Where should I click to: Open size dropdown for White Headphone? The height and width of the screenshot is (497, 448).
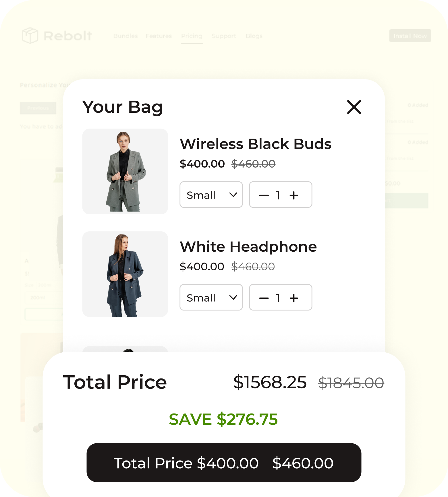pyautogui.click(x=211, y=298)
